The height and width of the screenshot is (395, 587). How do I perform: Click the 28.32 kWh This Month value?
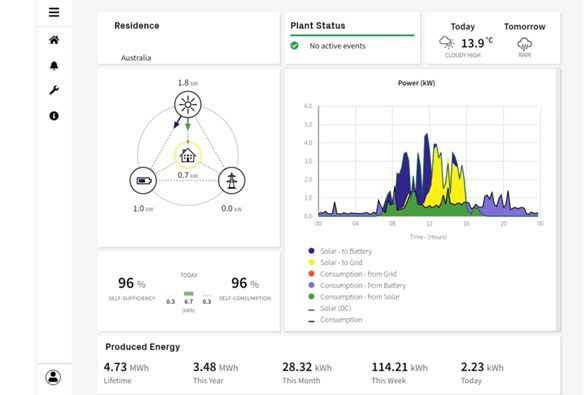[307, 367]
